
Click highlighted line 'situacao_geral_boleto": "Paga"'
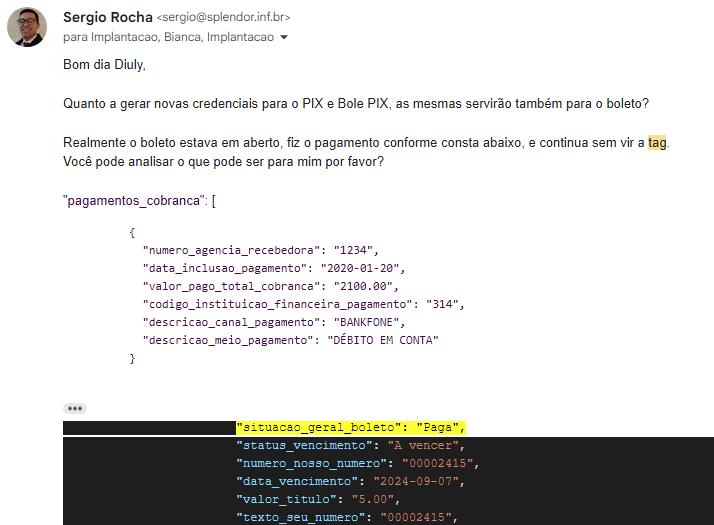click(x=351, y=428)
